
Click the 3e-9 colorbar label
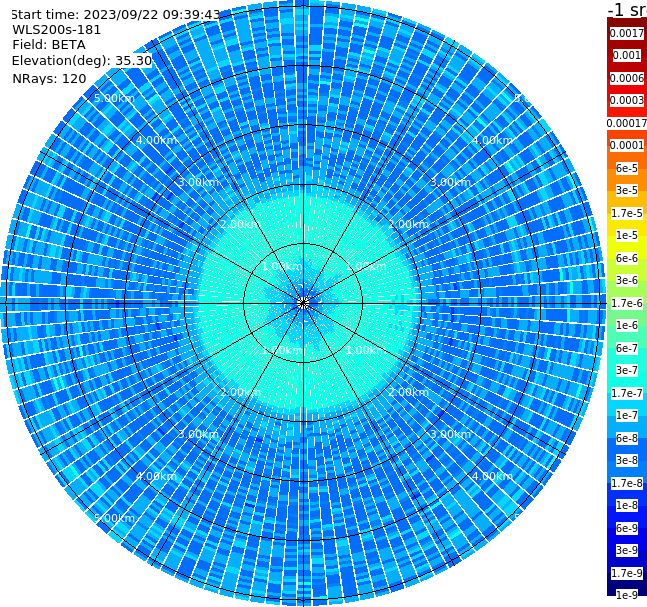click(627, 550)
